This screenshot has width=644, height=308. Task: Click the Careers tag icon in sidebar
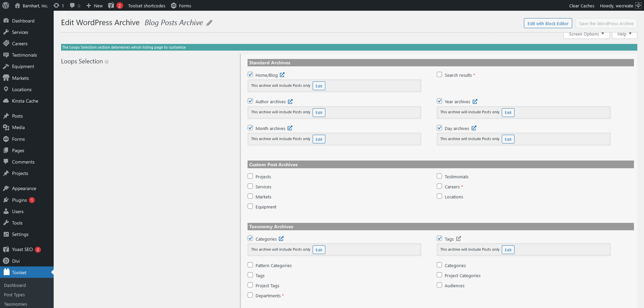(x=6, y=44)
